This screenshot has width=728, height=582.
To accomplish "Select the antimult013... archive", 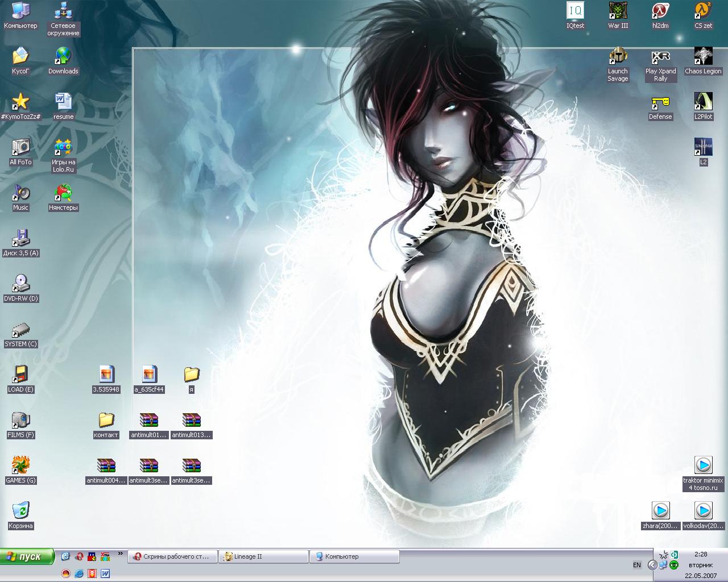I will click(x=192, y=425).
